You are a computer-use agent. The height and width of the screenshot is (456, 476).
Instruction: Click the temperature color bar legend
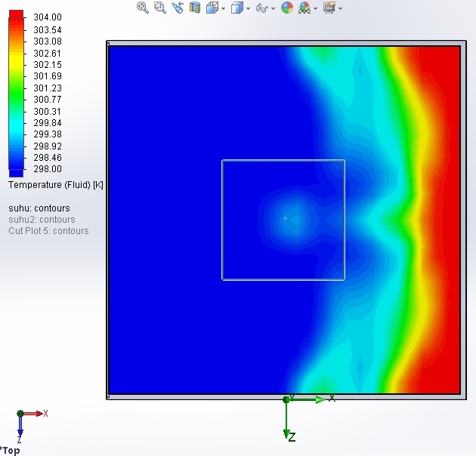click(16, 94)
